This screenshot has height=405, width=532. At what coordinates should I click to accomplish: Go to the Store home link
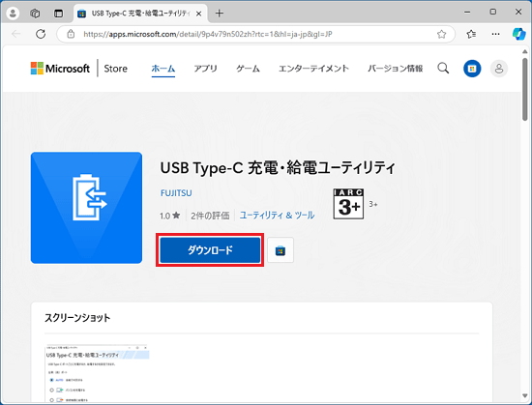point(116,69)
